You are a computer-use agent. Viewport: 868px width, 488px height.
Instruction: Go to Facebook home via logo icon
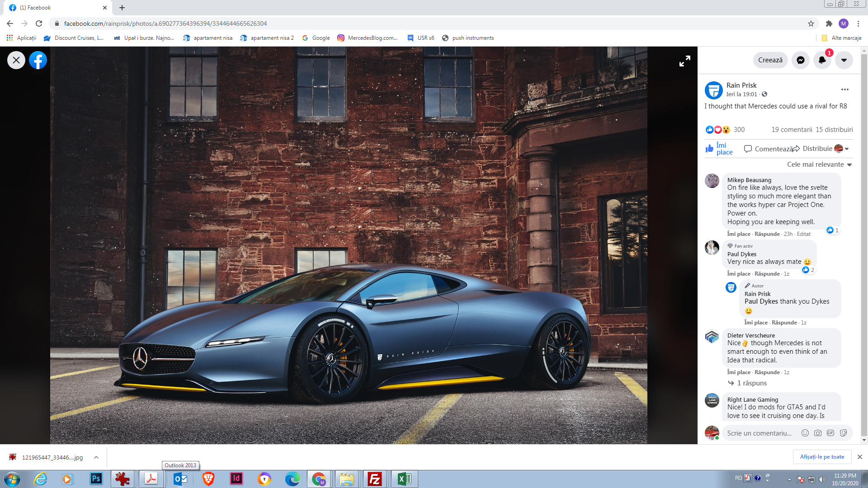(x=38, y=60)
